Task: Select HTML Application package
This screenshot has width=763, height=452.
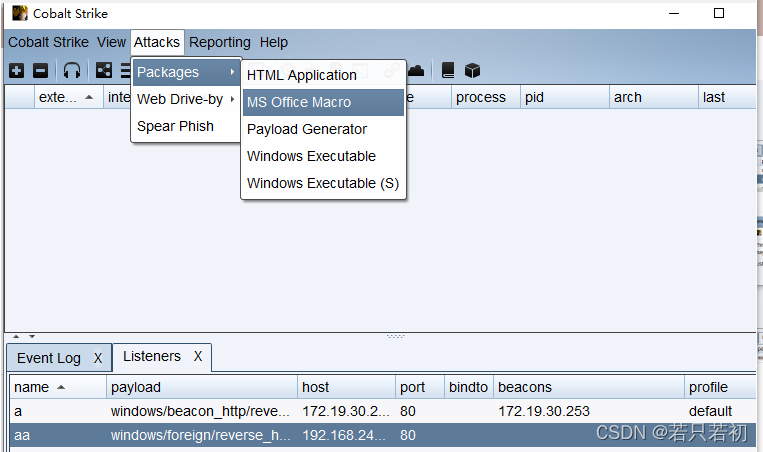Action: point(323,75)
